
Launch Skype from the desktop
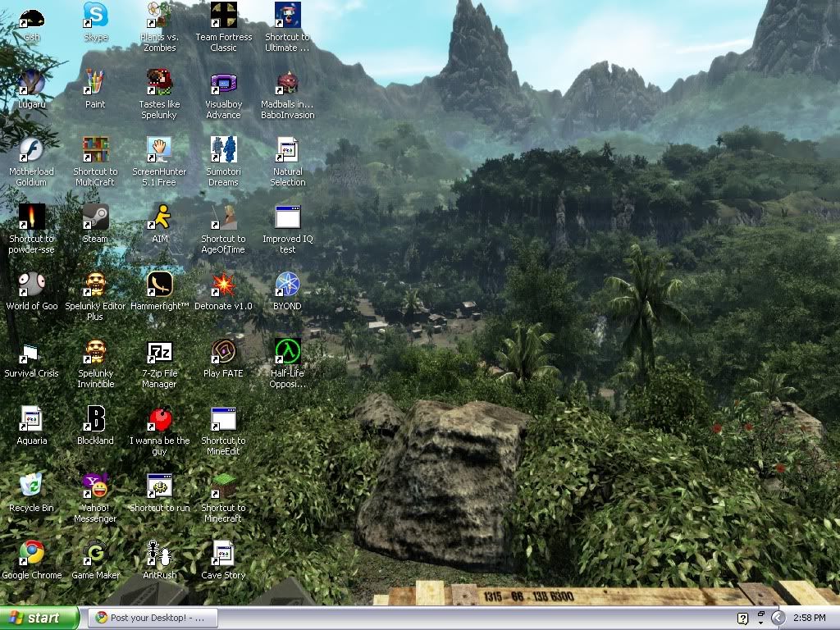[x=95, y=16]
